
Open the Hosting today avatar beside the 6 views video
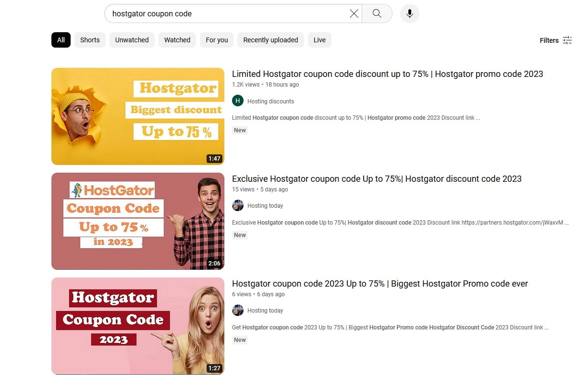(x=238, y=310)
